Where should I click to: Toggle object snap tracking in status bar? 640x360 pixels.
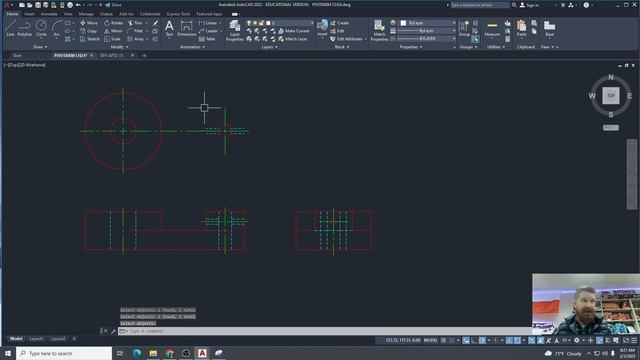509,340
